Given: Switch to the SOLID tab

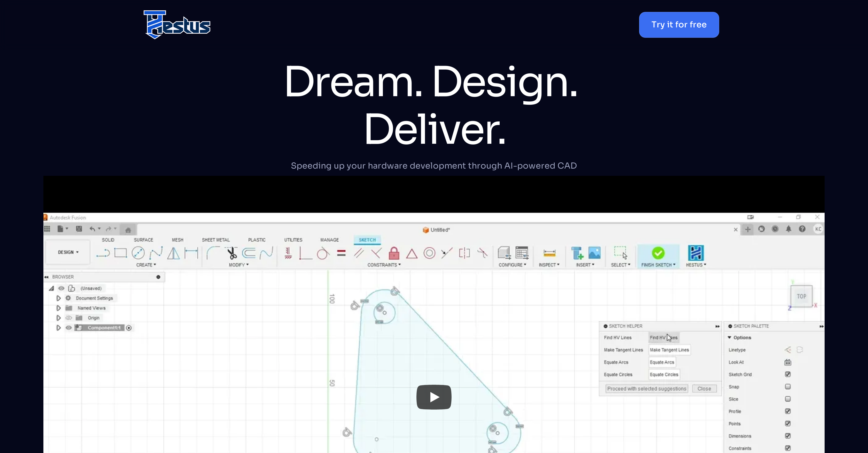Looking at the screenshot, I should point(108,240).
